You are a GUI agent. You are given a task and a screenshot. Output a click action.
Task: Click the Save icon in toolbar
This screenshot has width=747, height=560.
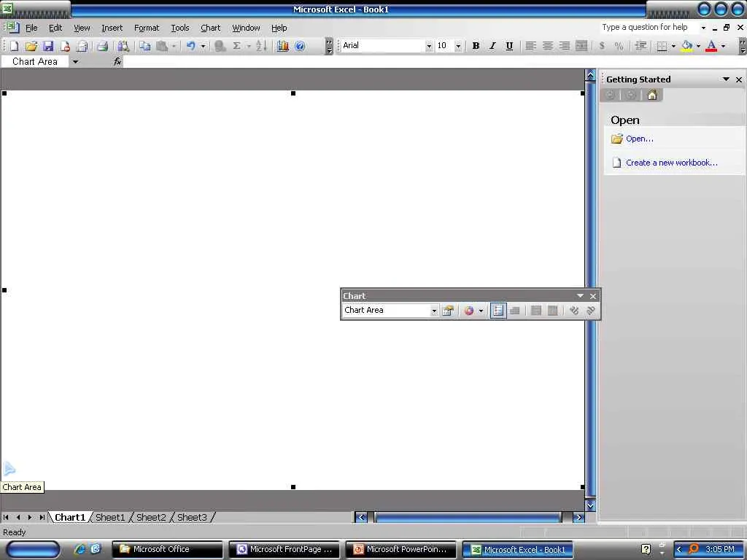pos(48,46)
